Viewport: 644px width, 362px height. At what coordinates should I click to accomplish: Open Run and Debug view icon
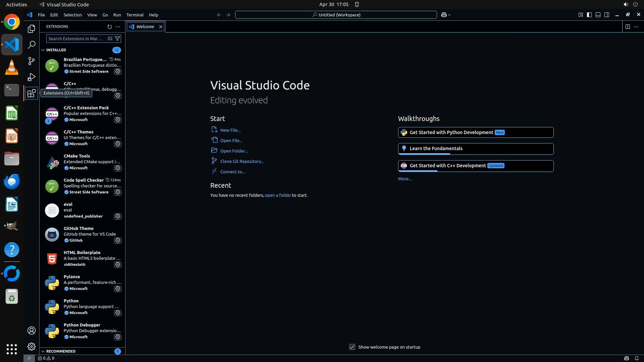coord(31,77)
